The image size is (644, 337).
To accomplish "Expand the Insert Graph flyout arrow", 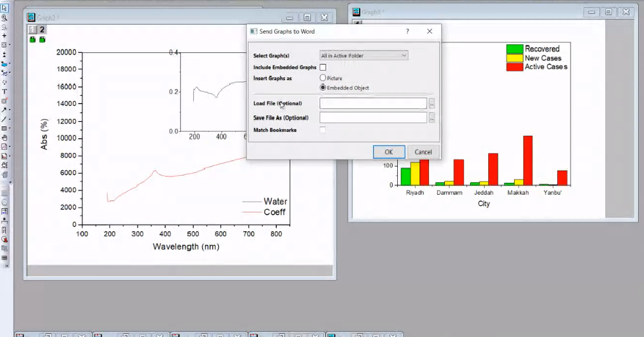I will point(9,156).
